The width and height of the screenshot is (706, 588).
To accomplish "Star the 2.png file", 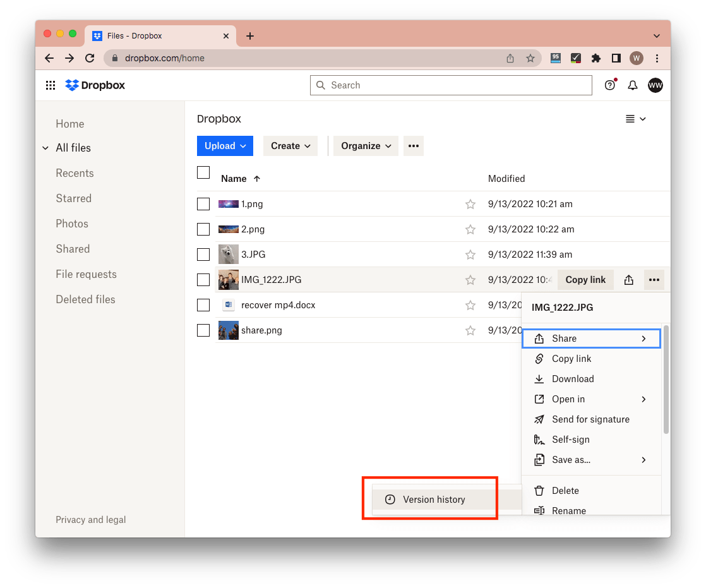I will 470,230.
